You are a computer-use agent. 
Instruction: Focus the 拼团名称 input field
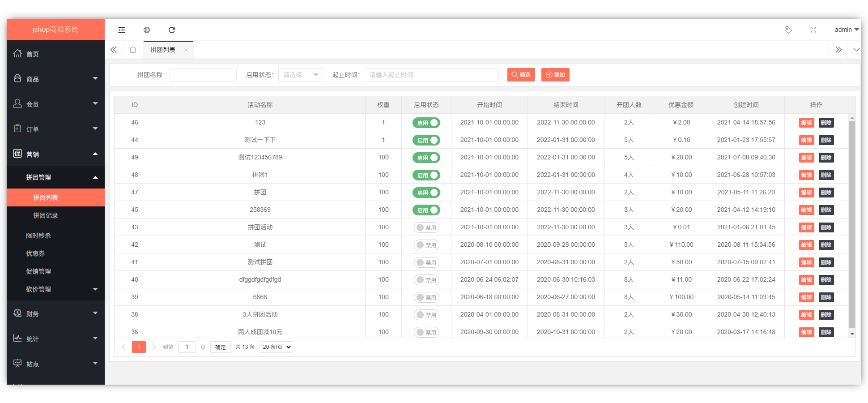[203, 75]
